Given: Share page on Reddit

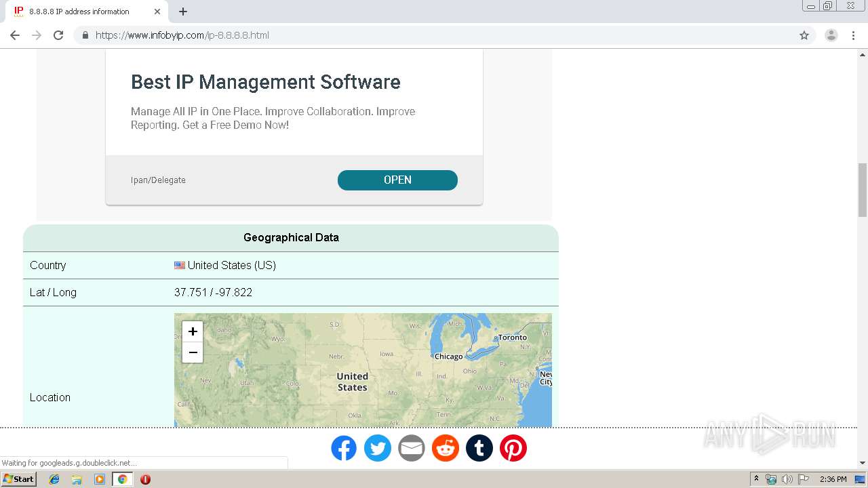Looking at the screenshot, I should 446,448.
